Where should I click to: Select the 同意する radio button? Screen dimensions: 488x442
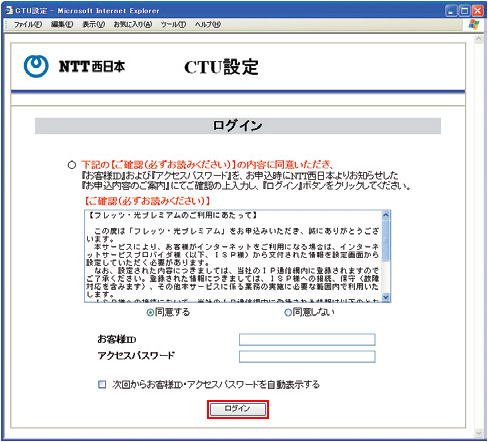pyautogui.click(x=150, y=313)
